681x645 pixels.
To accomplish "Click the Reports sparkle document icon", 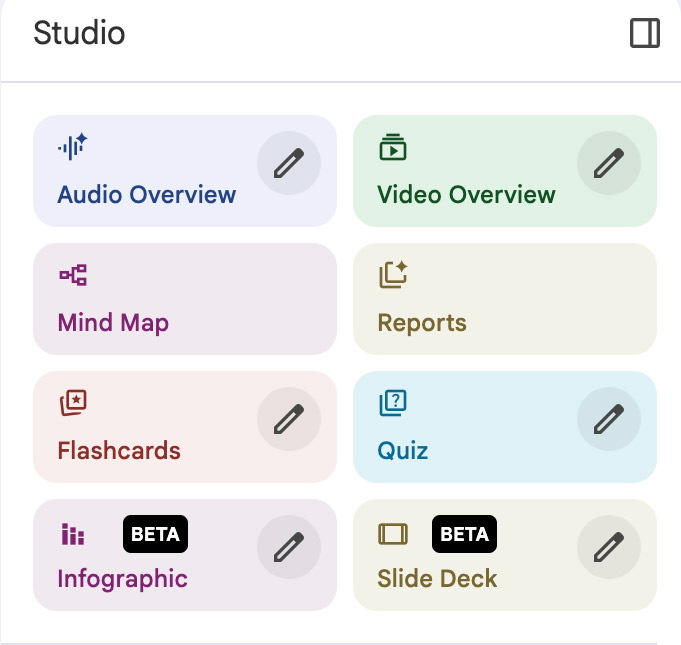I will [393, 275].
